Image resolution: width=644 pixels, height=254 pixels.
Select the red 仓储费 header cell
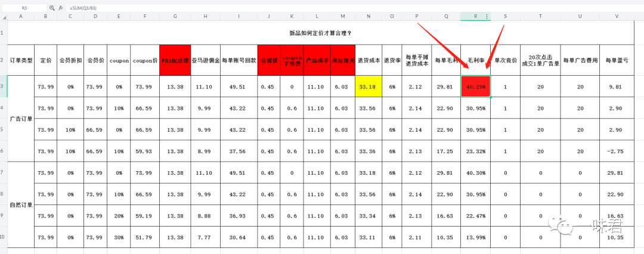[268, 60]
